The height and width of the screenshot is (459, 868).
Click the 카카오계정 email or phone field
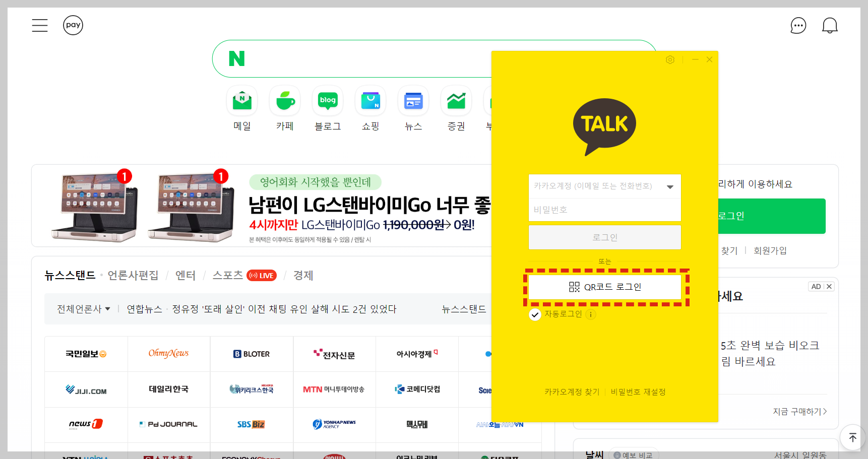coord(604,186)
